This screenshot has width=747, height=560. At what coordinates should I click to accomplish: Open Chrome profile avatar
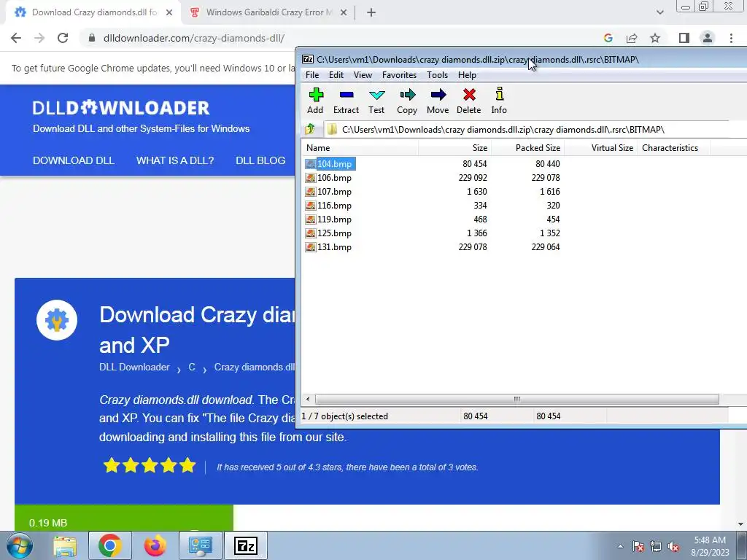pos(708,38)
